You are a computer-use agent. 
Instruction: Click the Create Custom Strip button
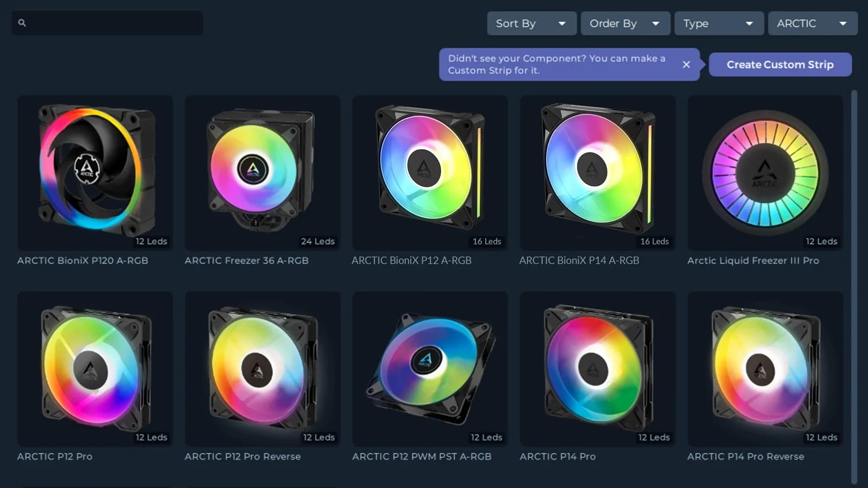click(780, 65)
